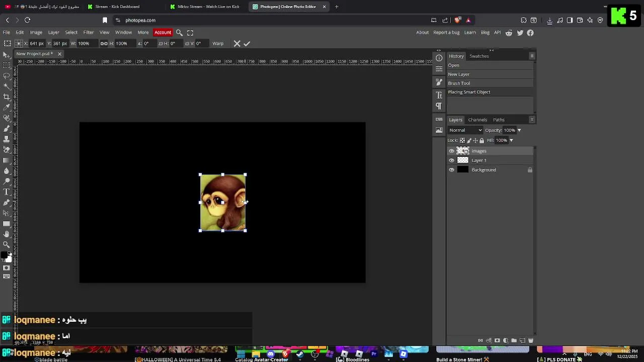This screenshot has width=644, height=362.
Task: Open the History panel options menu
Action: tap(532, 56)
